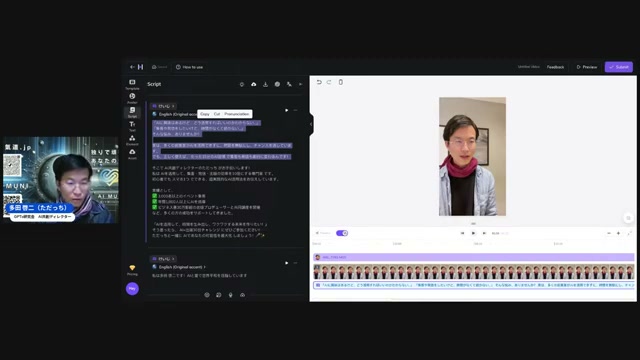Open the Text tool in sidebar

pos(132,126)
